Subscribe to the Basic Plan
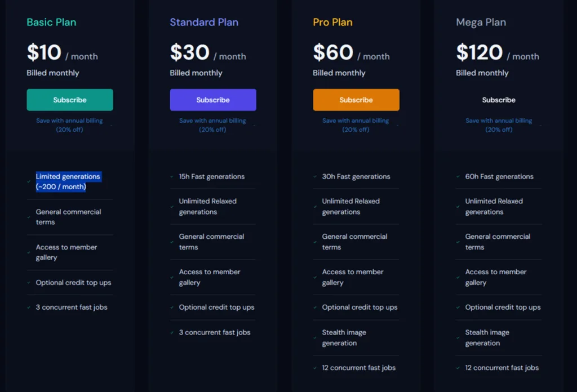 (x=69, y=100)
